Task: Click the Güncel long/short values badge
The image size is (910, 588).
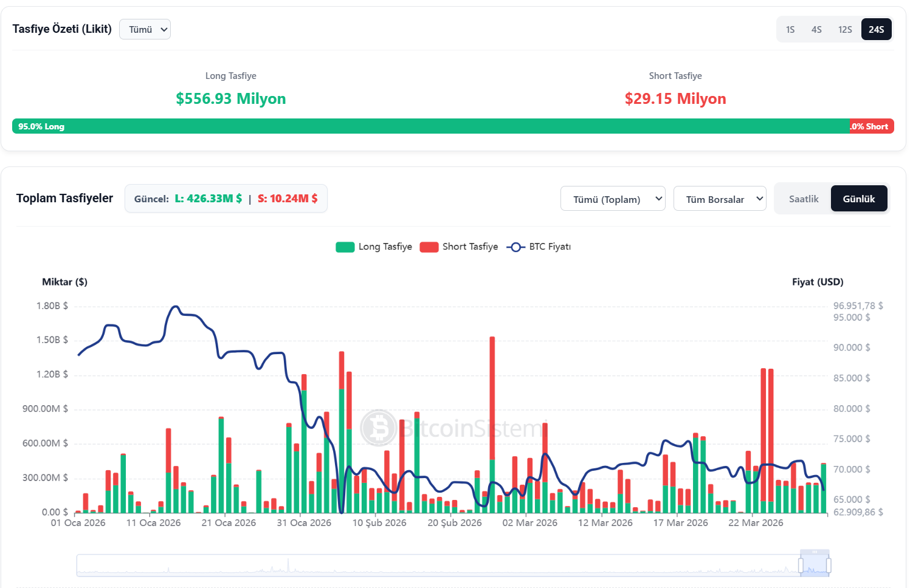Action: click(x=226, y=199)
